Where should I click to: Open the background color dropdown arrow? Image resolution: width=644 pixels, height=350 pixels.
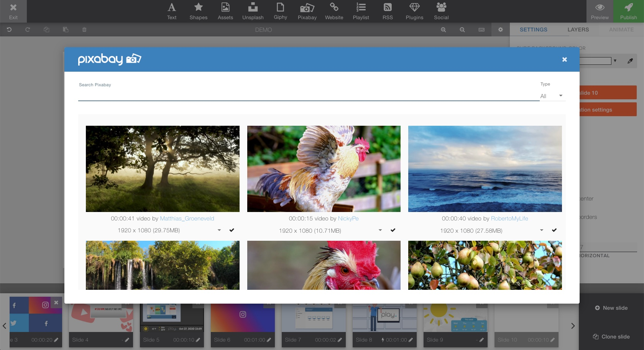click(x=615, y=61)
